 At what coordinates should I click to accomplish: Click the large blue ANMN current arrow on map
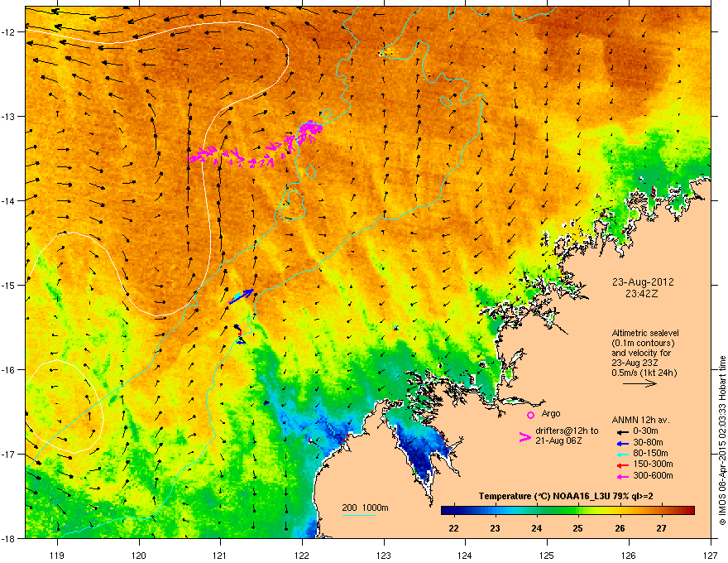(x=242, y=296)
